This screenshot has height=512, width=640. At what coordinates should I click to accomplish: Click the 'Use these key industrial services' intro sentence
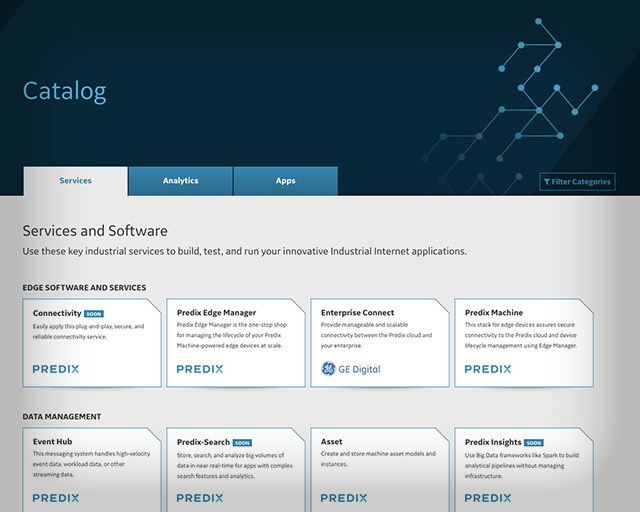point(244,251)
